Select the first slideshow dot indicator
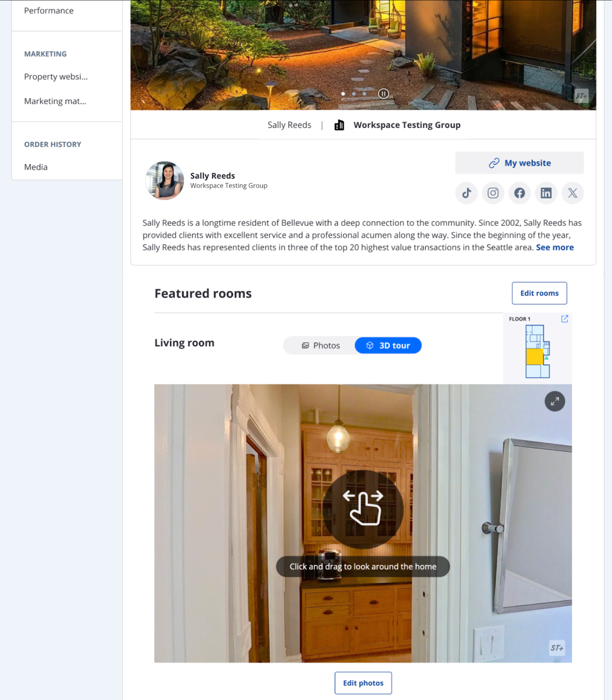Image resolution: width=612 pixels, height=700 pixels. (x=343, y=94)
